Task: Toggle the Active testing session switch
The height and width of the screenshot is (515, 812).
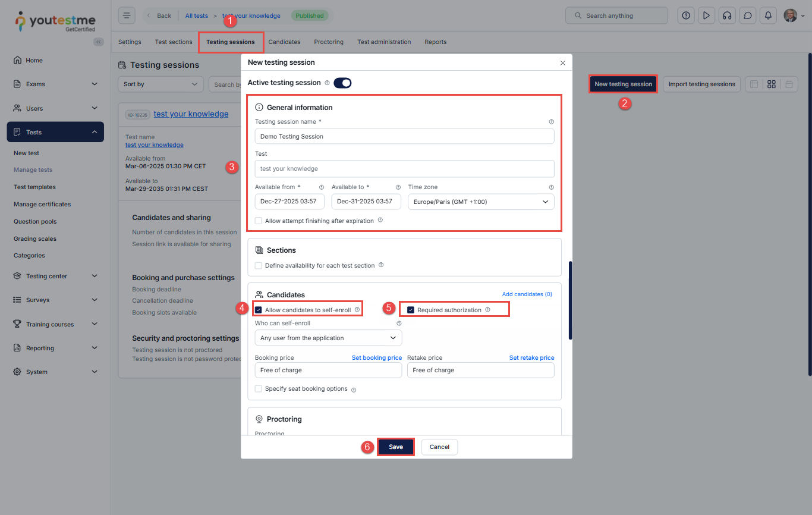Action: (342, 83)
